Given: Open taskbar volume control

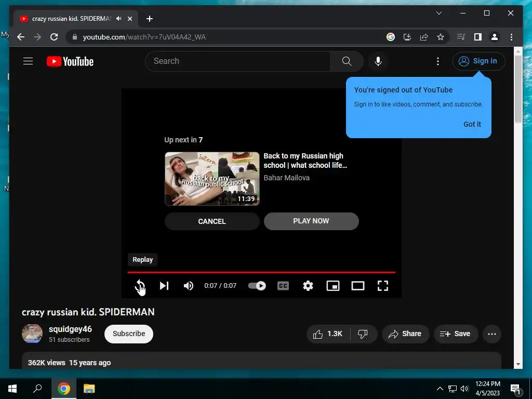Looking at the screenshot, I should [464, 389].
